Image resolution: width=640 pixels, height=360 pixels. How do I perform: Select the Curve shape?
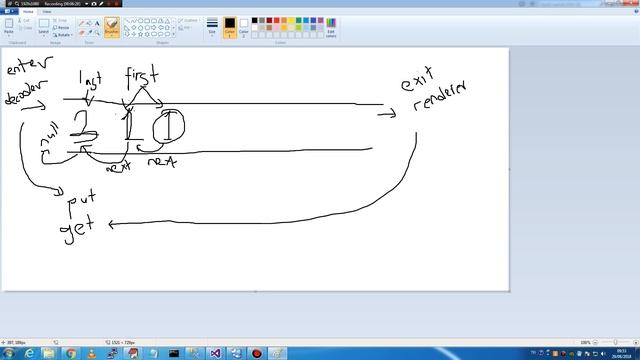[133, 21]
